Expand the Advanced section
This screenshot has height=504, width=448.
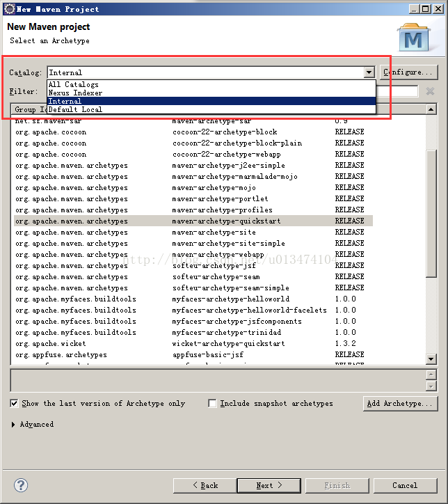click(13, 424)
